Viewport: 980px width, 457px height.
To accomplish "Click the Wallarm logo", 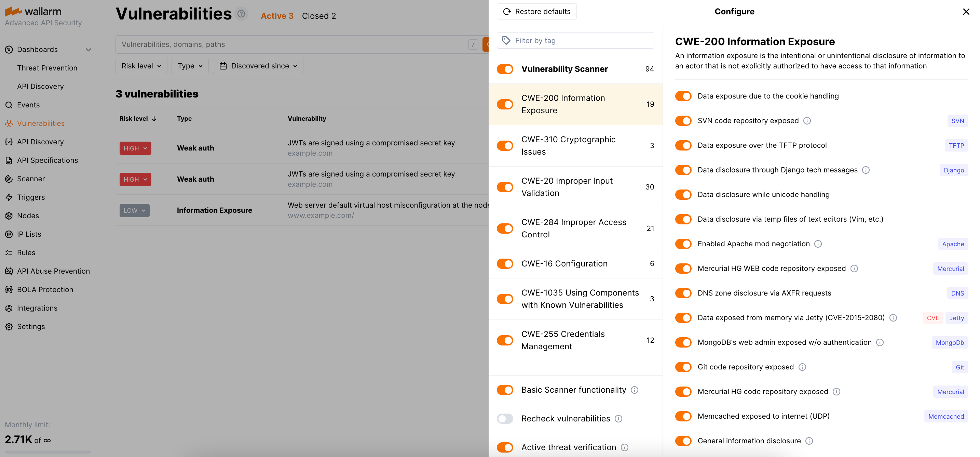I will [33, 11].
